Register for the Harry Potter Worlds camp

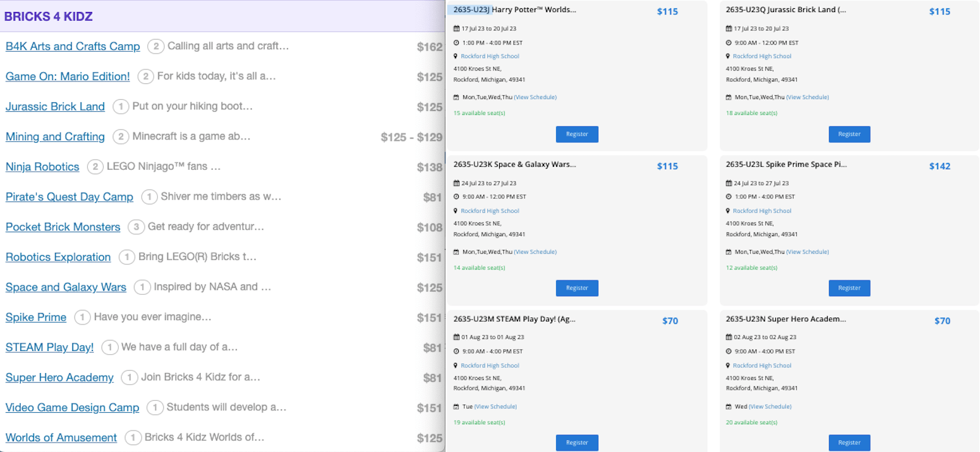[577, 134]
